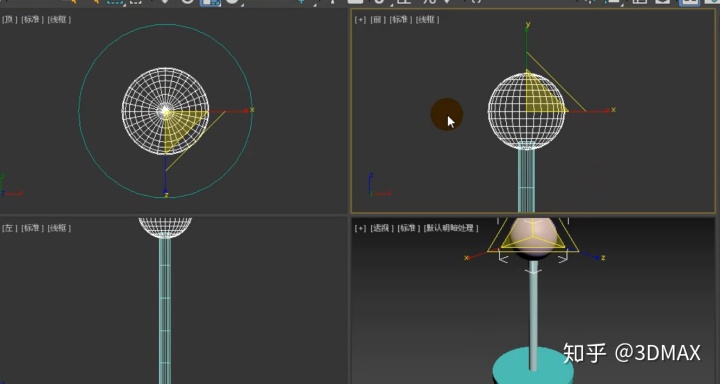Open the [+] menu in the 透视 viewport
Screen dimensions: 720x384
[x=360, y=228]
